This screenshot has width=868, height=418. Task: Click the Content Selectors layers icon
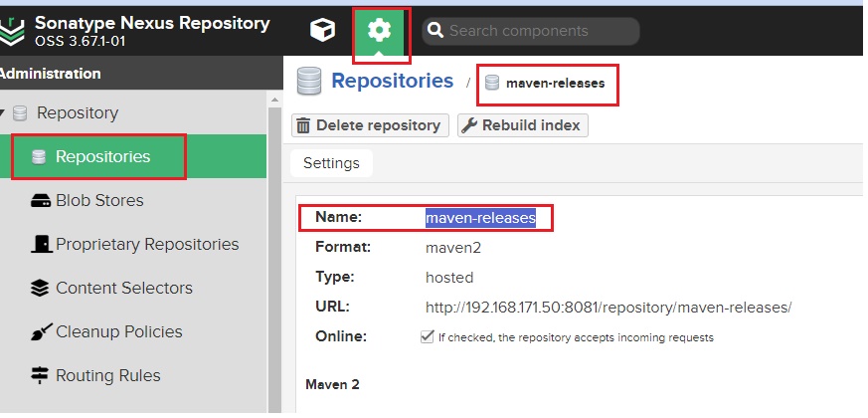click(x=40, y=289)
